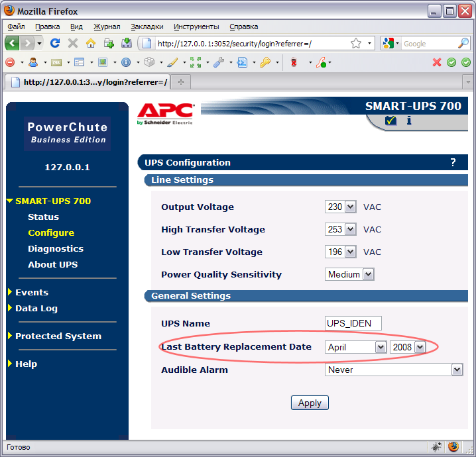Click the UPS Name input field
This screenshot has width=476, height=457.
pyautogui.click(x=353, y=323)
